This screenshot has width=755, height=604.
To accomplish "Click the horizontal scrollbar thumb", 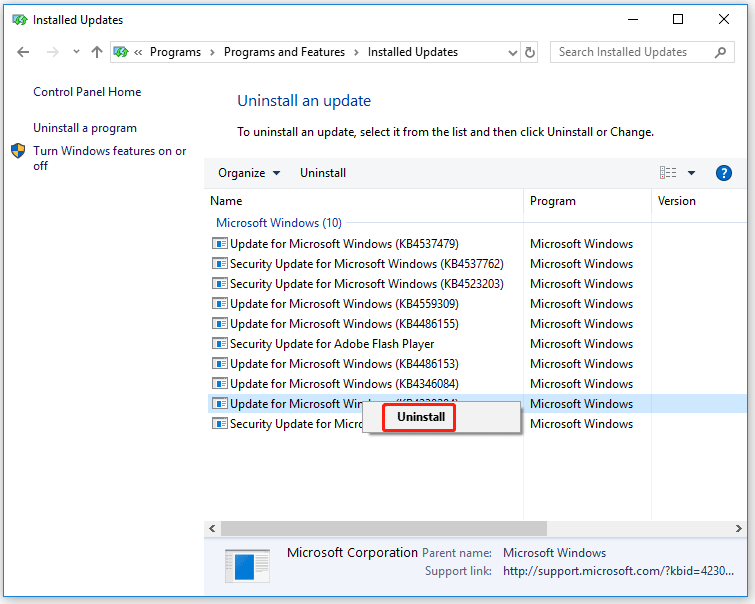I will coord(384,528).
